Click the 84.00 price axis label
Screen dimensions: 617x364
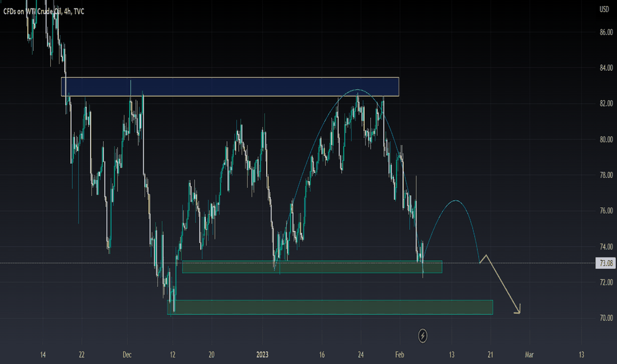click(x=606, y=68)
